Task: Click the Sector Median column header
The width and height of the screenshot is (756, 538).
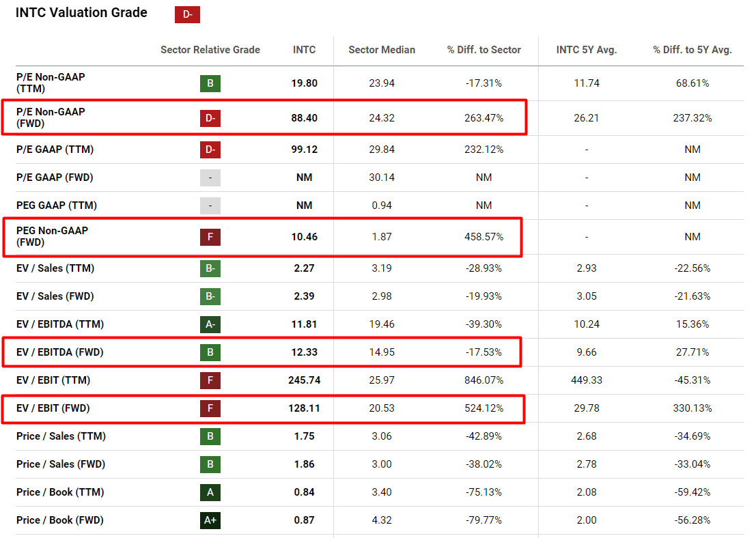Action: click(382, 50)
